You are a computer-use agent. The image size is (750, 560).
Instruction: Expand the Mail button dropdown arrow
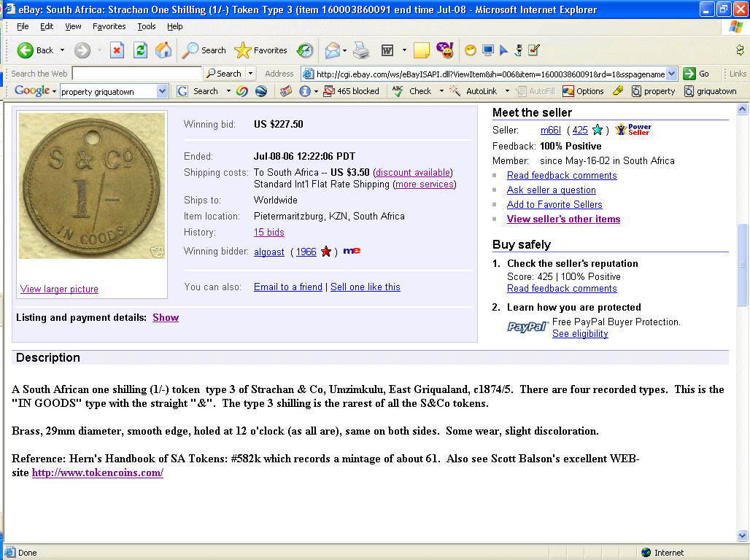click(344, 50)
